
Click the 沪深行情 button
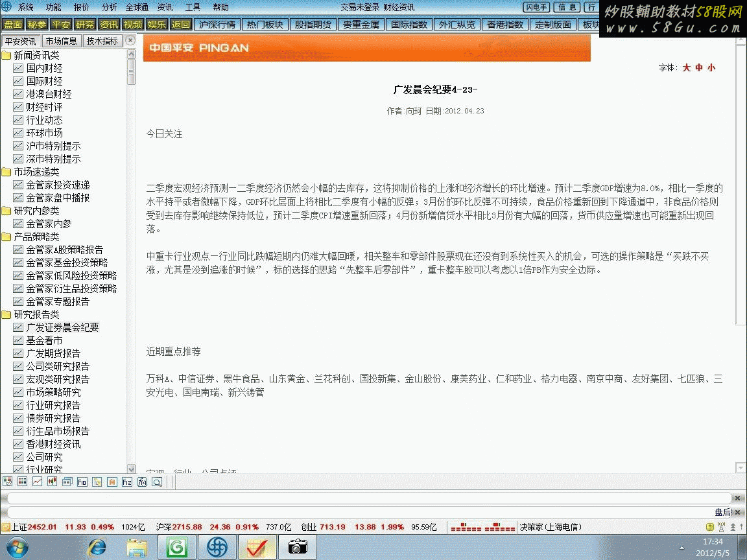217,25
